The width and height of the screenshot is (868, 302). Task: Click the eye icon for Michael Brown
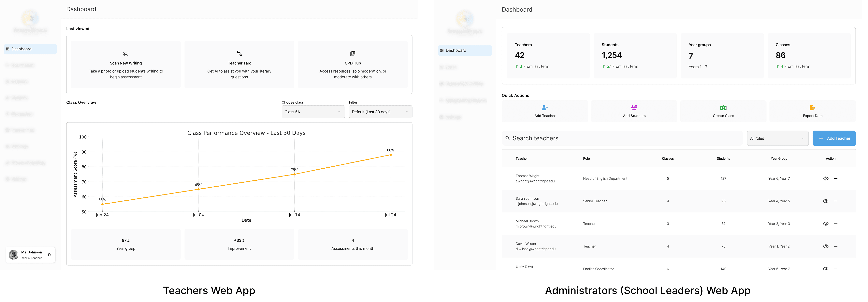826,224
